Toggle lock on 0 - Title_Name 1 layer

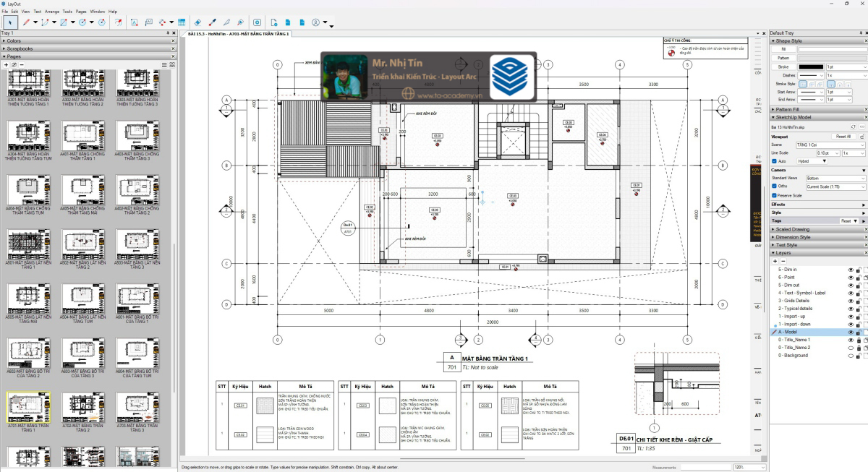859,340
